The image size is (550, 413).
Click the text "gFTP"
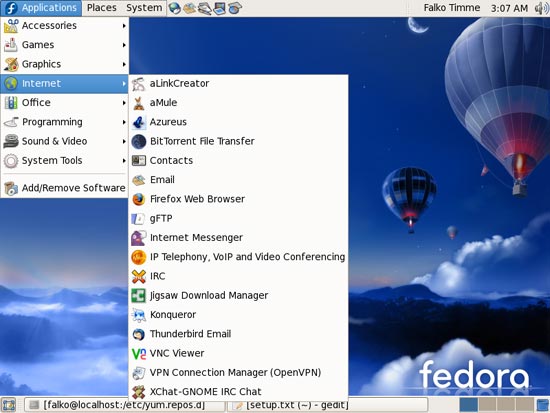tap(161, 219)
